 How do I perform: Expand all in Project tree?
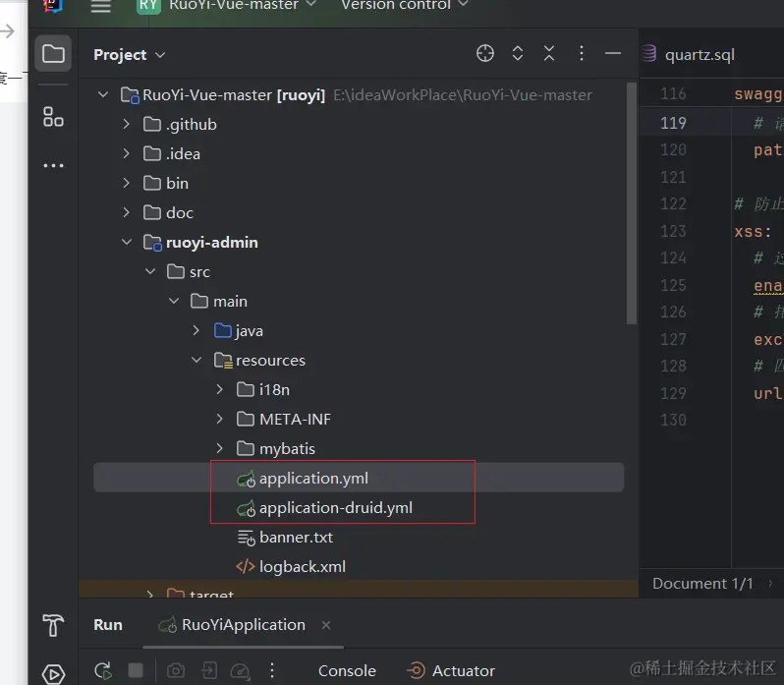click(x=518, y=53)
